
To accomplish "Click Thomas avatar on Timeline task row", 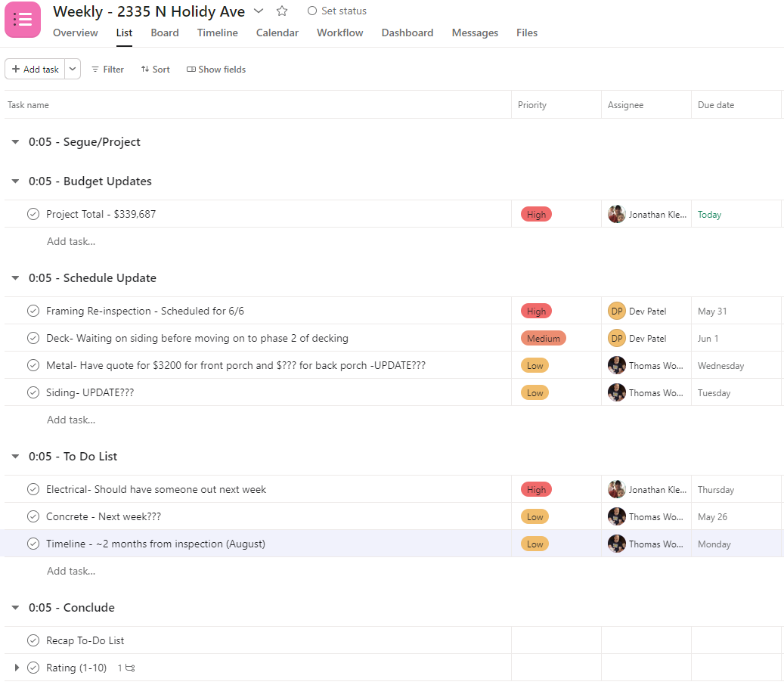I will click(616, 544).
